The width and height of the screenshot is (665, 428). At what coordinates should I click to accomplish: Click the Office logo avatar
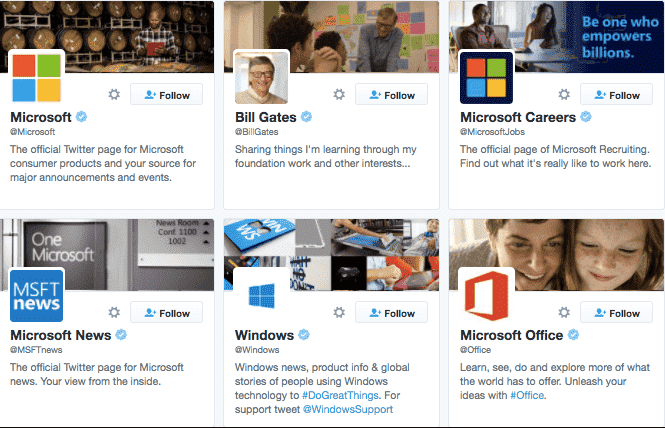coord(486,295)
